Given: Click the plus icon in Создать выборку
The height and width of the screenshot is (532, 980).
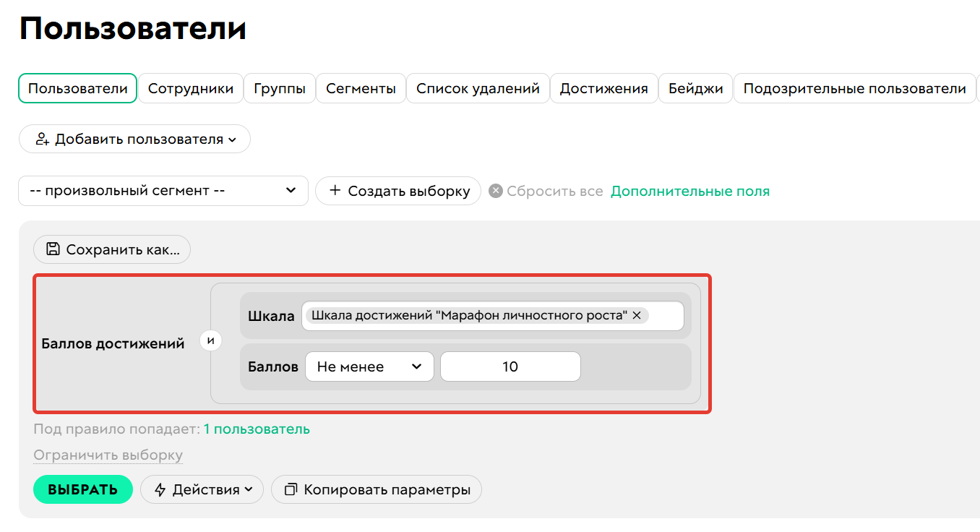Looking at the screenshot, I should pyautogui.click(x=335, y=191).
